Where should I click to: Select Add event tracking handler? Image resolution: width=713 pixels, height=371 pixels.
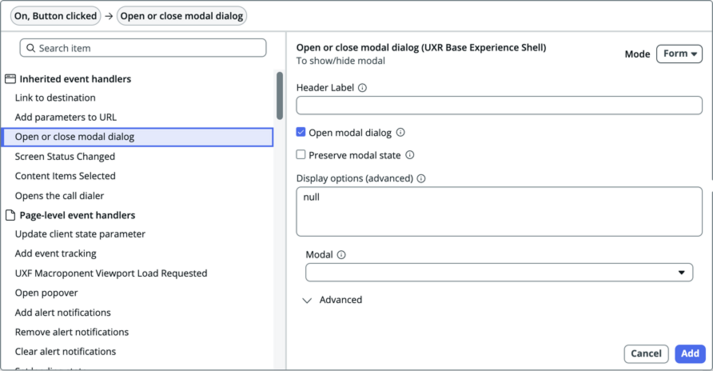[55, 254]
